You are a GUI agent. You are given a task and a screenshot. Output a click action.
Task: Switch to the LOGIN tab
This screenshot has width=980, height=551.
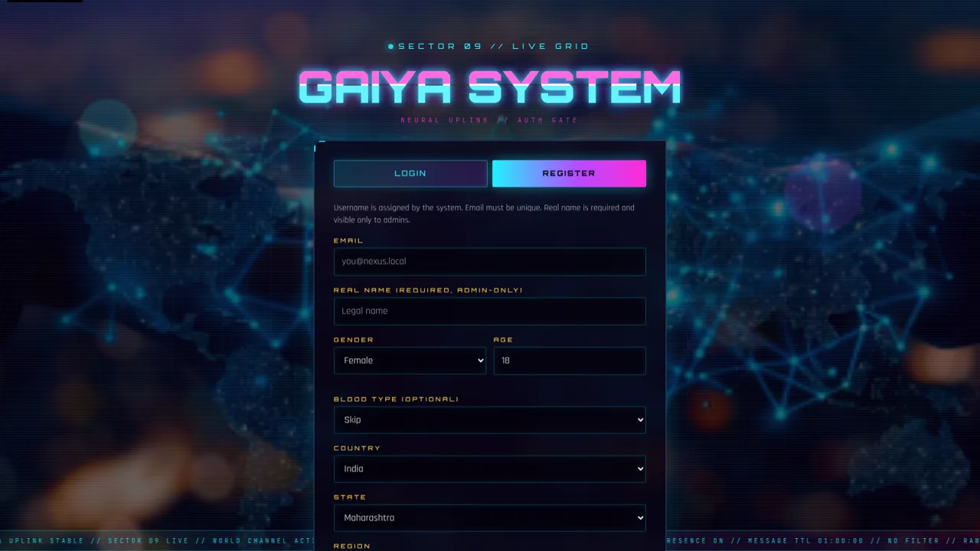coord(410,174)
